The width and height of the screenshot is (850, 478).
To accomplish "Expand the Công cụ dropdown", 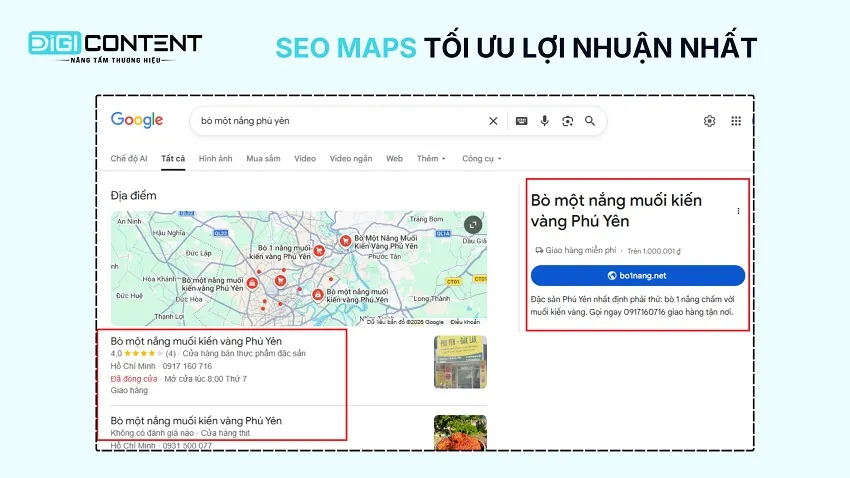I will click(481, 158).
